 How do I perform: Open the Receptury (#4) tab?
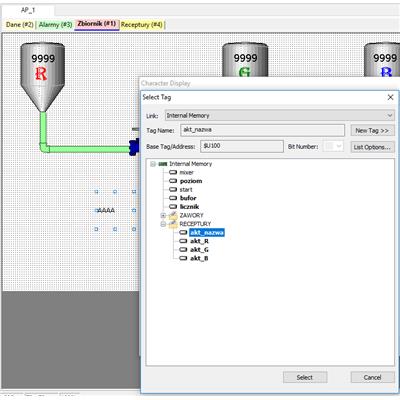(x=141, y=25)
